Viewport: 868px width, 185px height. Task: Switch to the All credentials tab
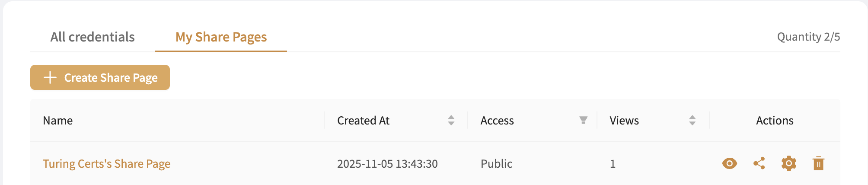(x=93, y=37)
